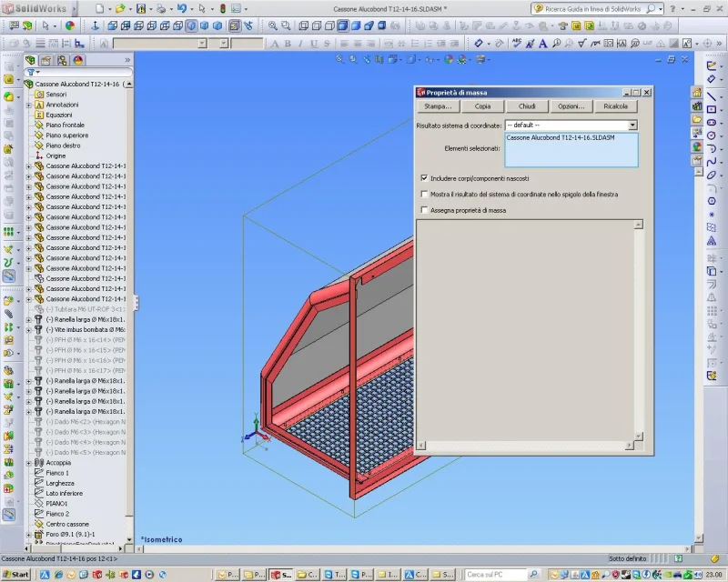Screen dimensions: 728x582
Task: Open the font size dropdown
Action: (224, 43)
